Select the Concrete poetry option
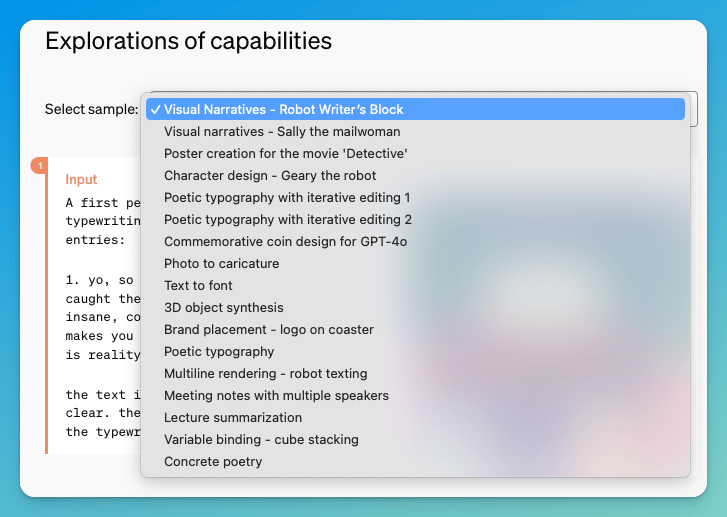 [x=415, y=462]
